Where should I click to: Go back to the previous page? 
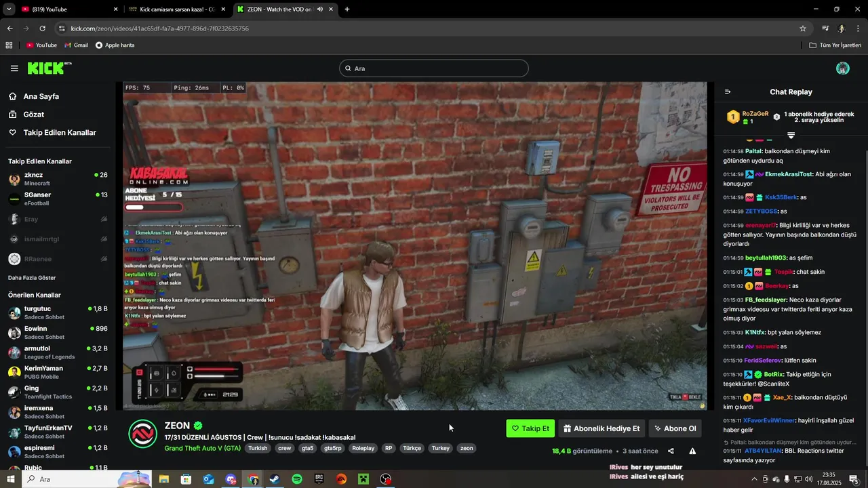pos(9,28)
